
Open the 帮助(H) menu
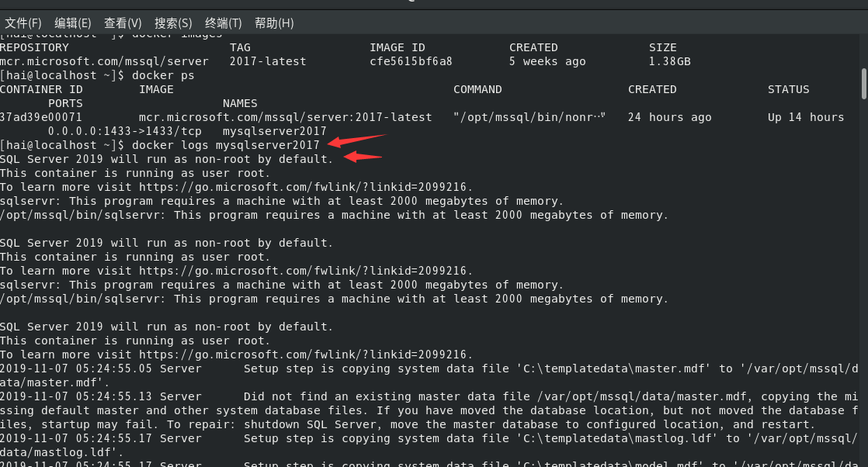(x=274, y=23)
